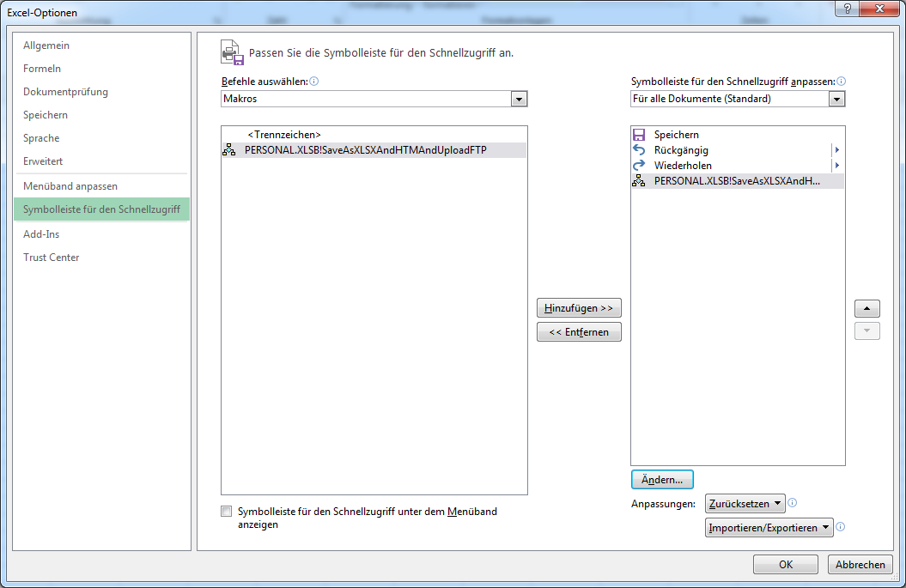Move selected item up with arrow button
Image resolution: width=906 pixels, height=588 pixels.
coord(866,308)
